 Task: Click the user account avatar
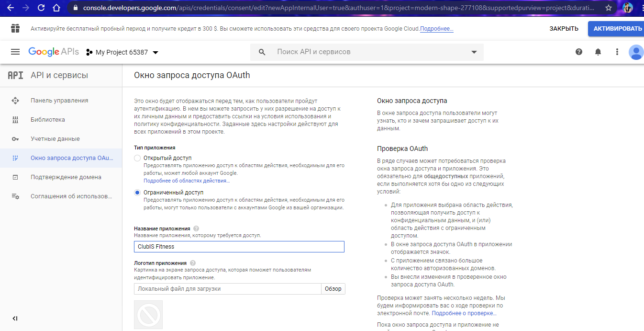[x=636, y=52]
